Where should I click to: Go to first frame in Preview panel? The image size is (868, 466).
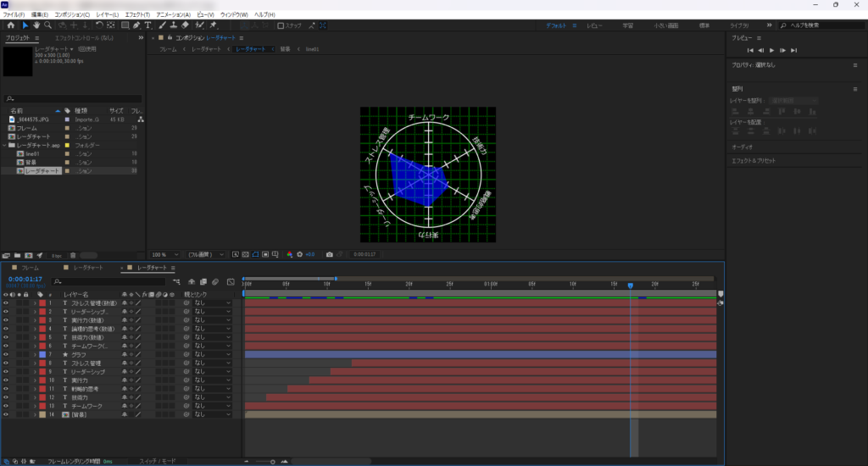750,50
